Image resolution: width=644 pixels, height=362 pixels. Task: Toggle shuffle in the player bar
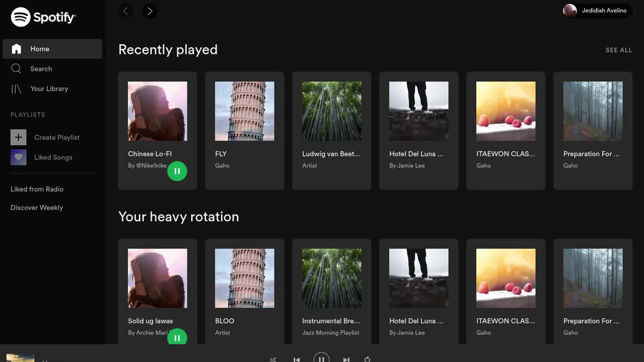tap(273, 359)
